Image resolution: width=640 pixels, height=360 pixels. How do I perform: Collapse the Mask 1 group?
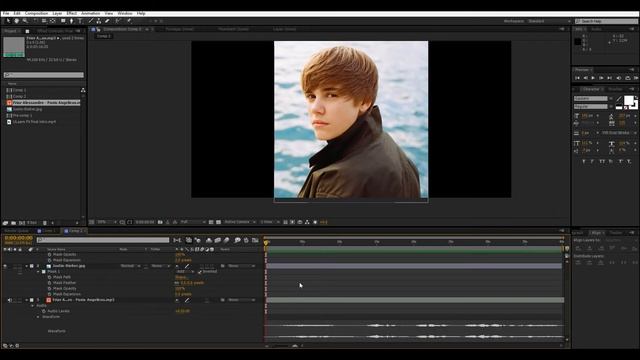coord(38,272)
